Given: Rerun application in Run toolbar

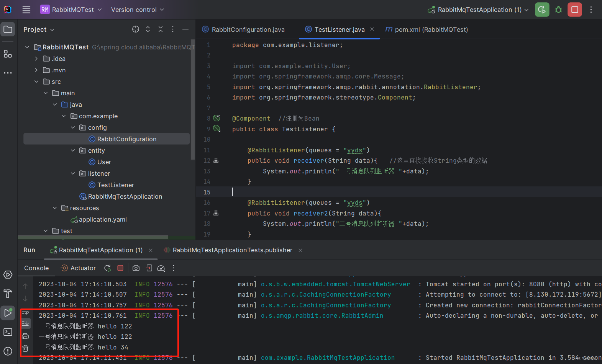Looking at the screenshot, I should coord(108,268).
